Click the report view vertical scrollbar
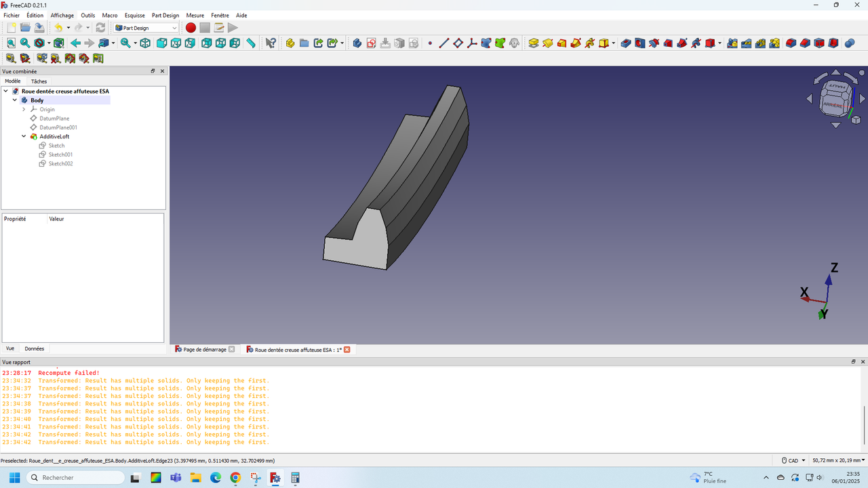The width and height of the screenshot is (868, 488). 863,425
